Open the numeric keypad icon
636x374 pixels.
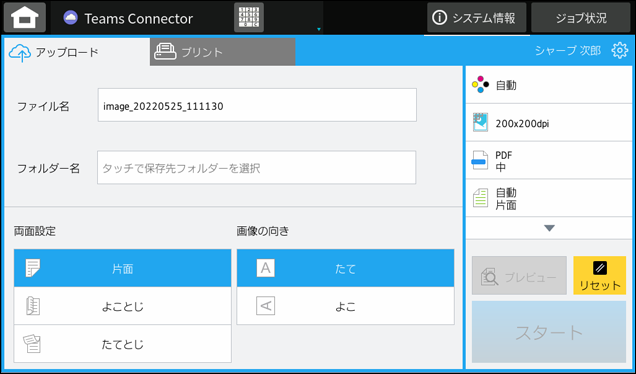click(249, 17)
